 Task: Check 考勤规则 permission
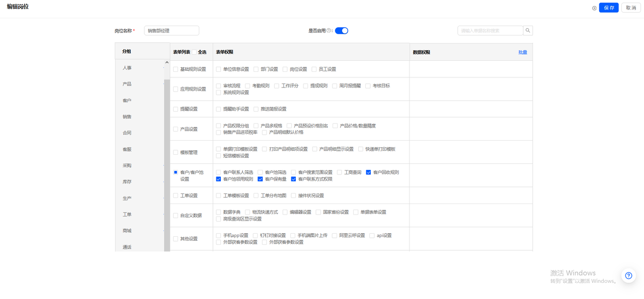click(248, 86)
